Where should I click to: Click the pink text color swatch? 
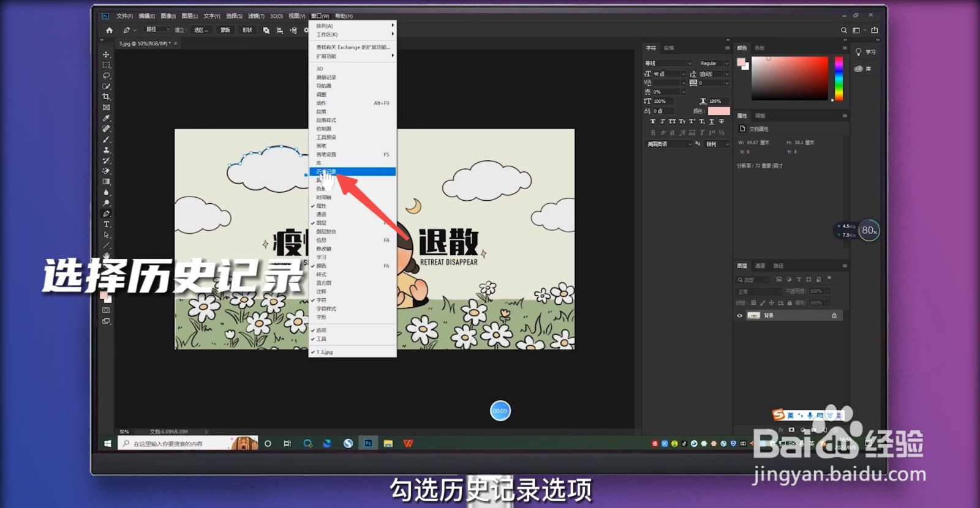pos(718,111)
